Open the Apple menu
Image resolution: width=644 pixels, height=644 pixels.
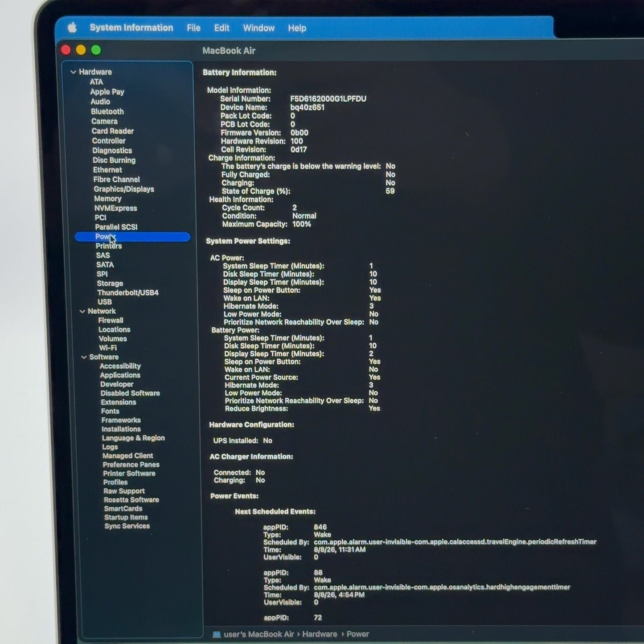[72, 28]
